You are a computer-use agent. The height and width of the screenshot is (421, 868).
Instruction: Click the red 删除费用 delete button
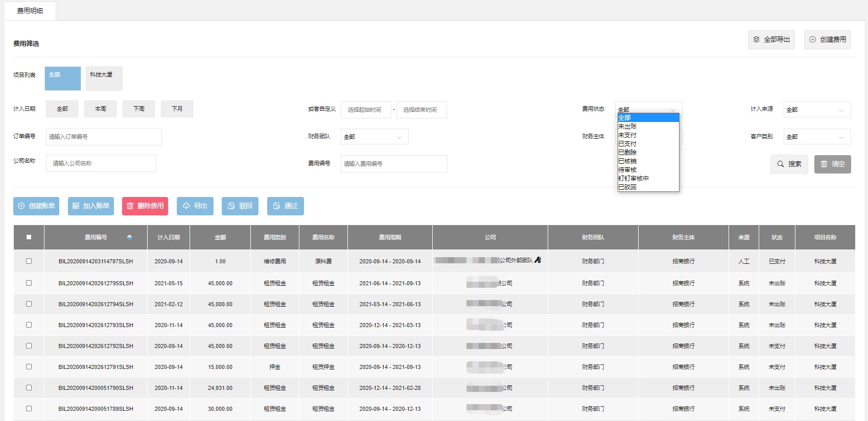145,206
